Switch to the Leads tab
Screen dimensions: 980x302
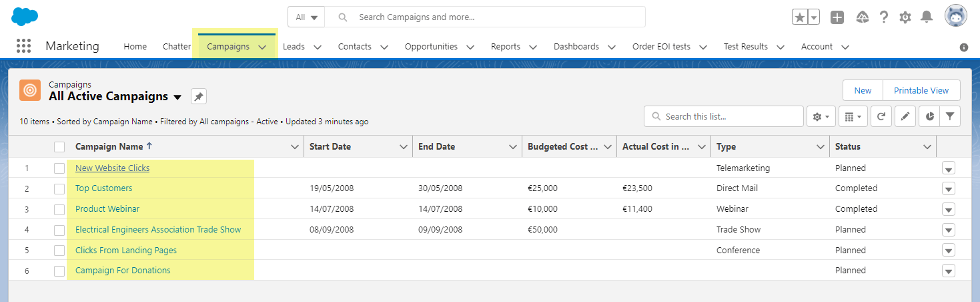tap(294, 47)
